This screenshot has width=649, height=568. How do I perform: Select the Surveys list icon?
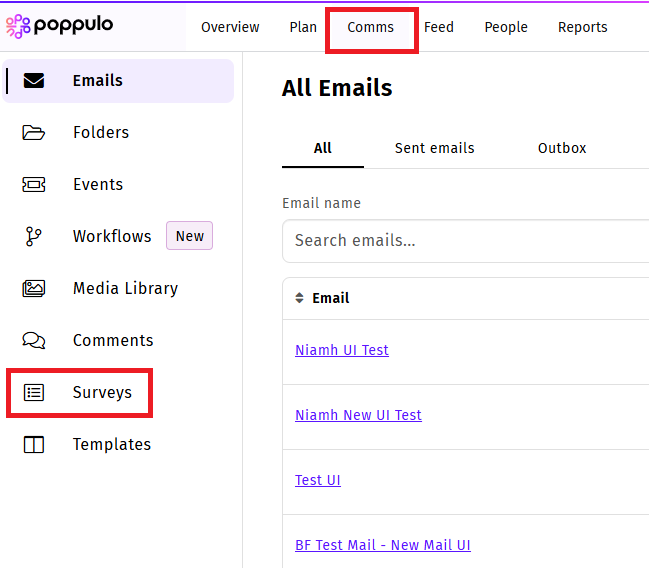[x=34, y=393]
